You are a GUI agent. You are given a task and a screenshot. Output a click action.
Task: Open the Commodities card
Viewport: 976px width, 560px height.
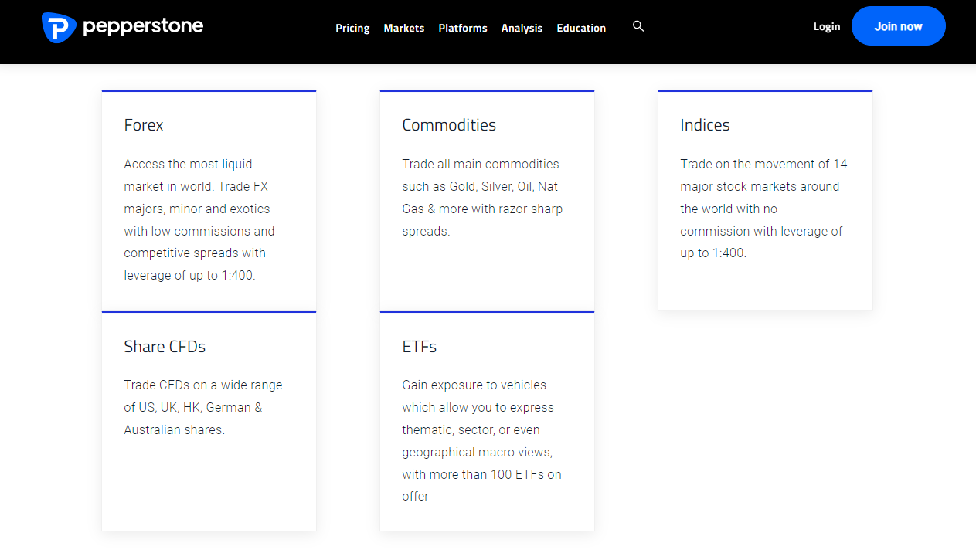click(x=487, y=199)
